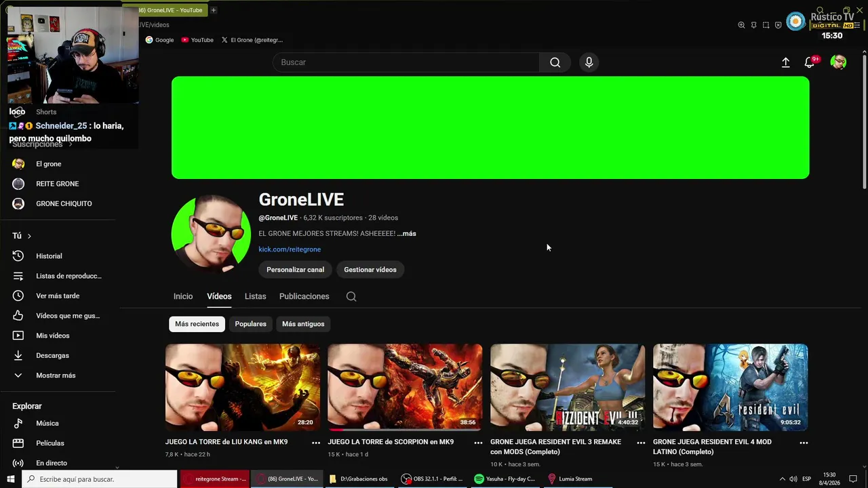Image resolution: width=868 pixels, height=488 pixels.
Task: Open the El Grone X bookmark
Action: pyautogui.click(x=252, y=40)
